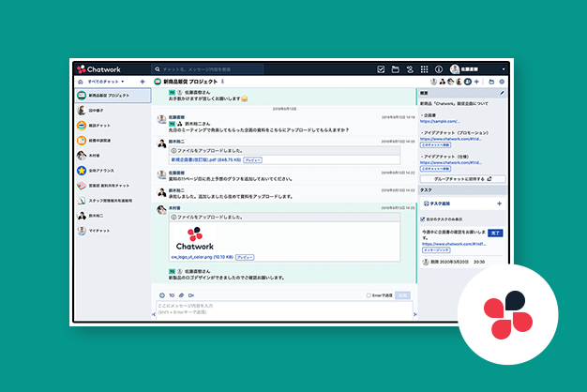
Task: Click the member count badge icon
Action: coord(468,82)
